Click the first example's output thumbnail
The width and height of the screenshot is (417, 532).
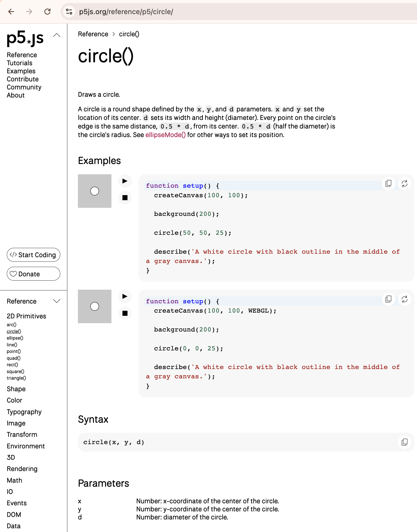tap(95, 191)
